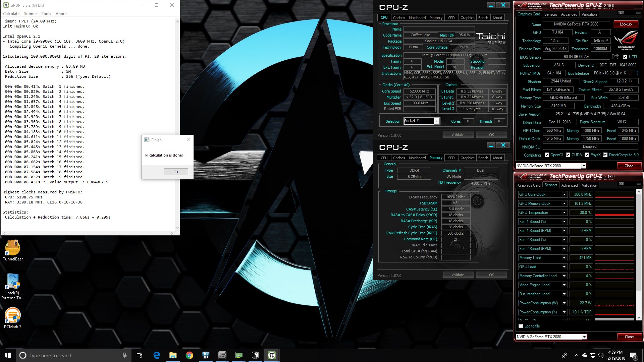Open Intel Extreme Tuning desktop shortcut
Screen dimensions: 644x362
pyautogui.click(x=13, y=286)
